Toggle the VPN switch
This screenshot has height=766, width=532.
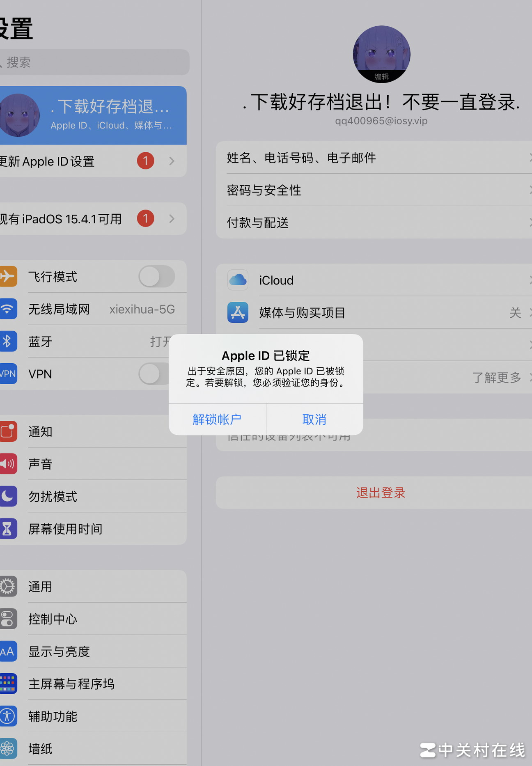click(x=154, y=374)
